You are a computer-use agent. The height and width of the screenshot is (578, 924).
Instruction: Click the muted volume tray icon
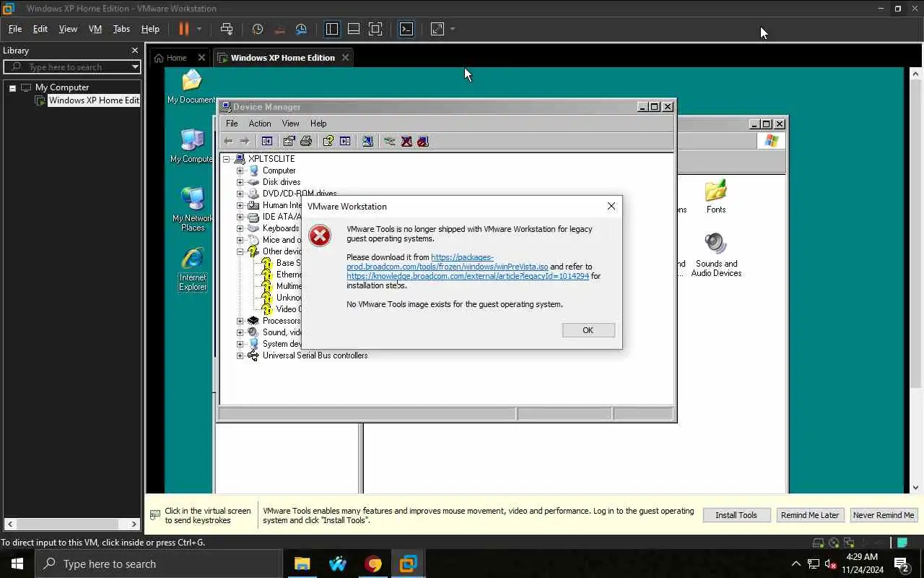click(x=830, y=564)
